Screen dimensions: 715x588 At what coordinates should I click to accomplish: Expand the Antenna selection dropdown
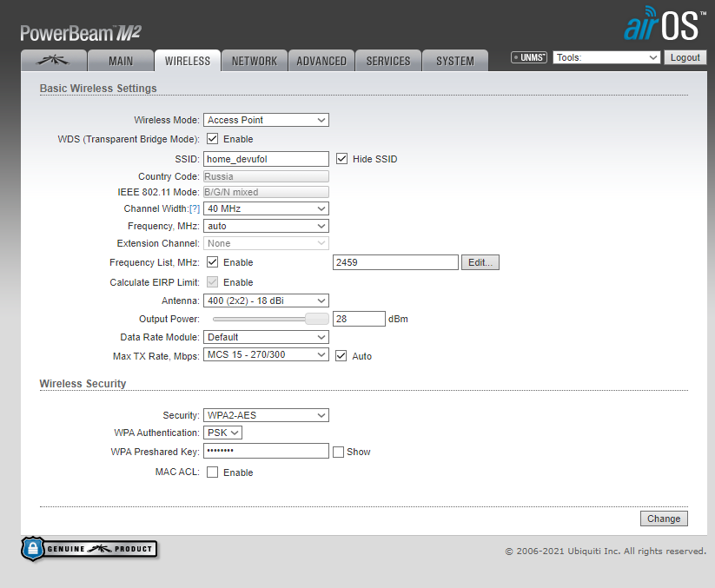click(x=266, y=301)
